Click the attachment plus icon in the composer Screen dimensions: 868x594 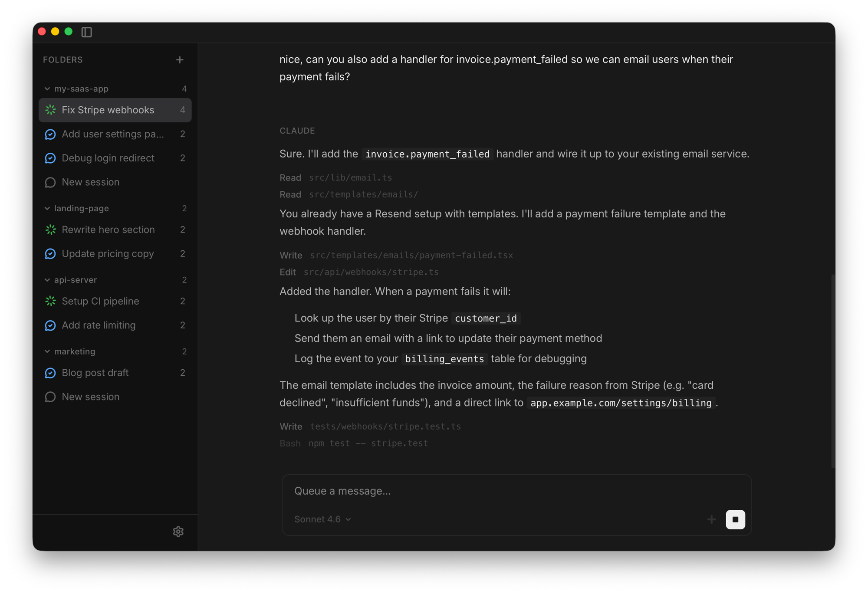click(x=711, y=519)
